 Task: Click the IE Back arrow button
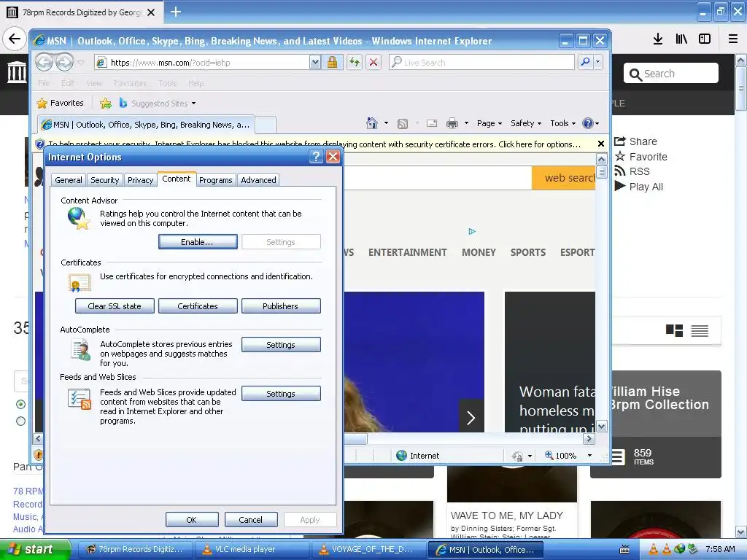pos(44,62)
